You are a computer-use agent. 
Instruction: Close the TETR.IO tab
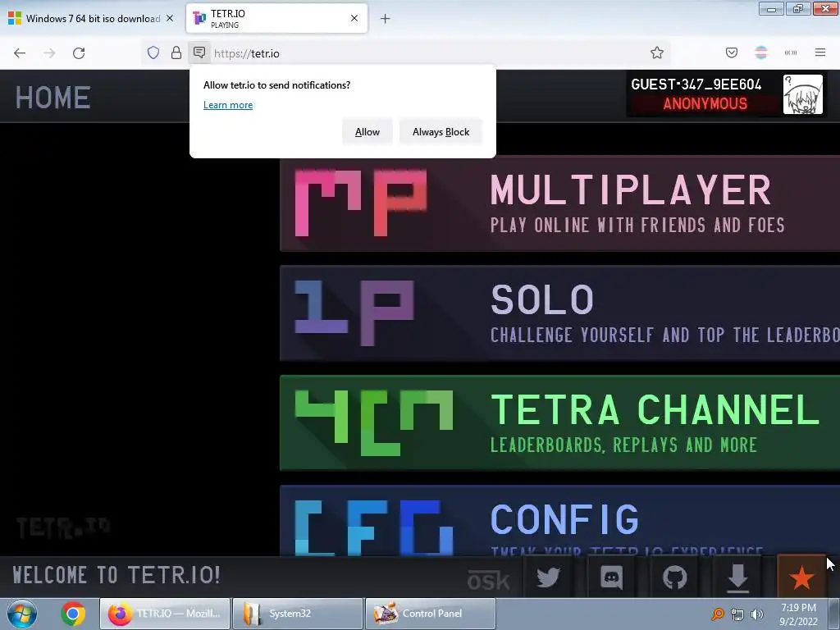[354, 18]
